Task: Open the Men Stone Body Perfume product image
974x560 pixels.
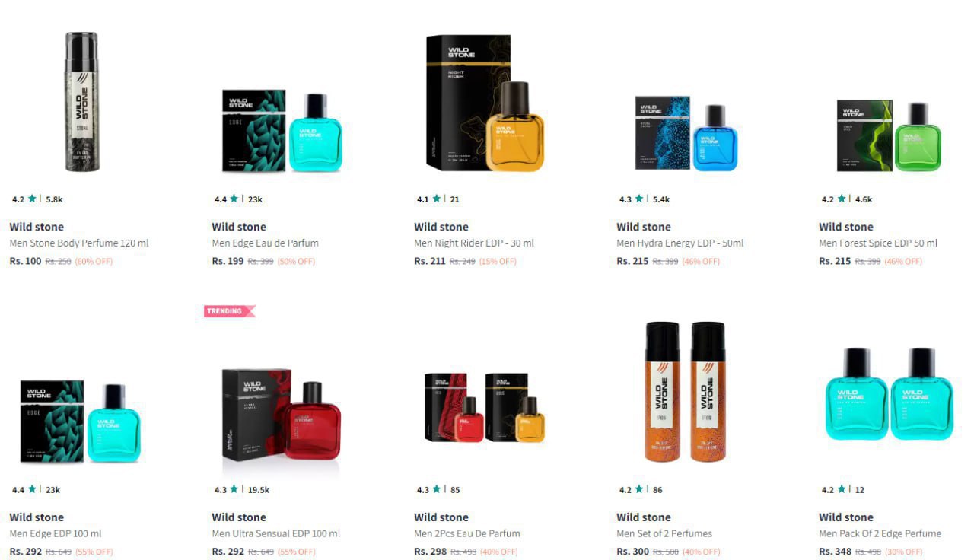Action: pos(81,102)
